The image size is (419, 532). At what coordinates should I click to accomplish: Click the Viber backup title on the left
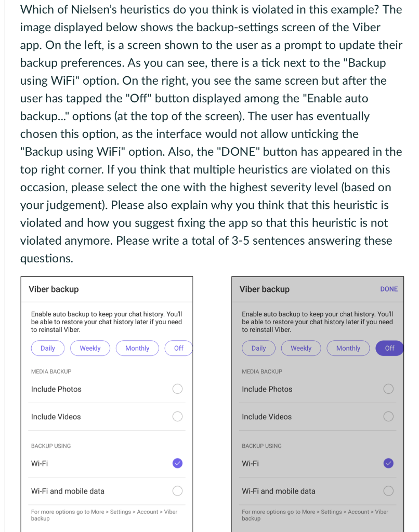[x=54, y=288]
